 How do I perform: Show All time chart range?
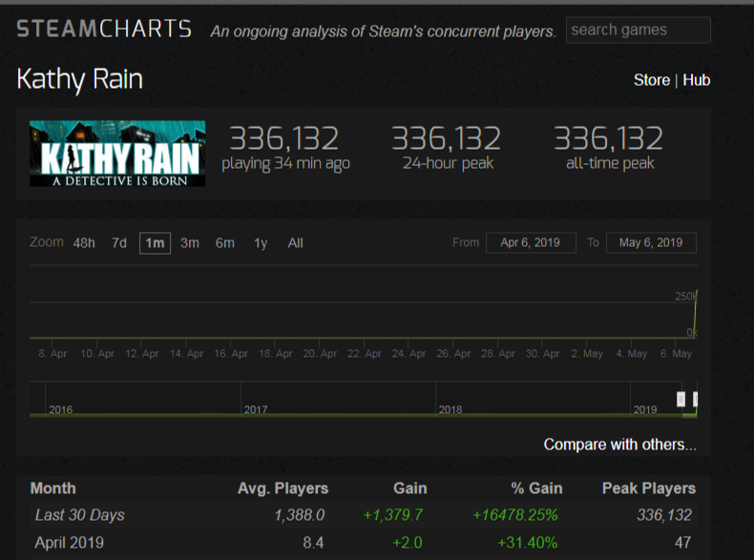click(x=295, y=243)
